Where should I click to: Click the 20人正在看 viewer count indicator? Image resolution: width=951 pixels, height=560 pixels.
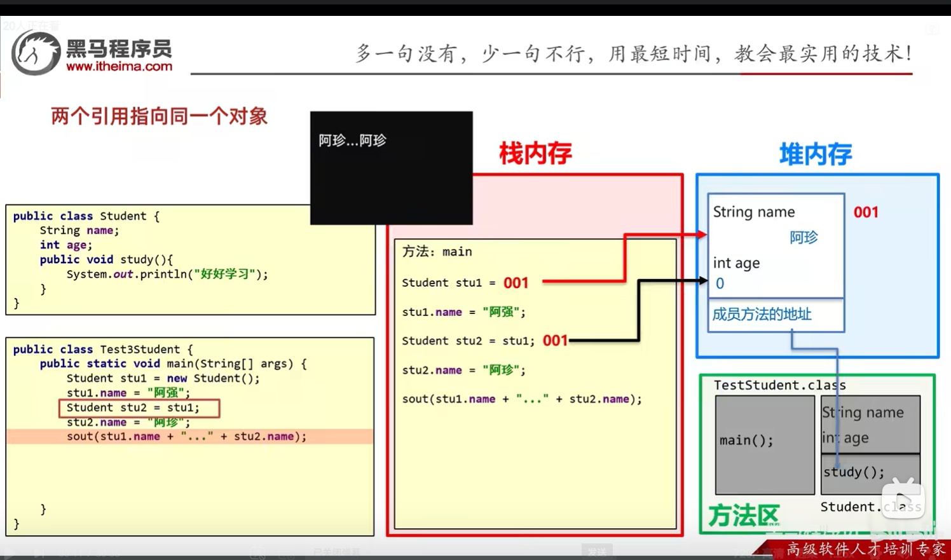click(x=31, y=25)
